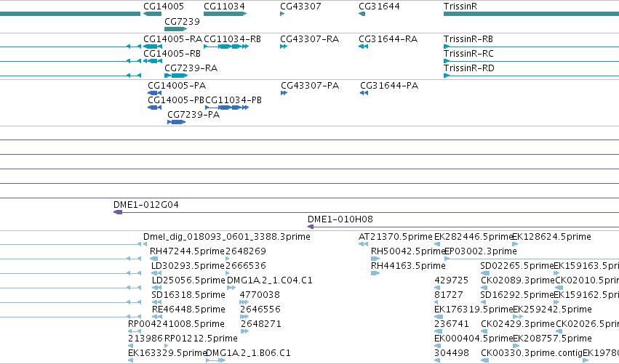Click feature 2646556
The width and height of the screenshot is (619, 364).
[x=260, y=309]
